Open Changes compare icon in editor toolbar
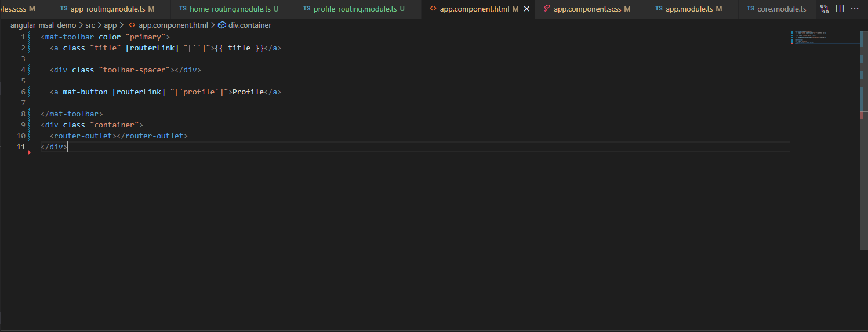Screen dimensions: 868x332 point(824,9)
